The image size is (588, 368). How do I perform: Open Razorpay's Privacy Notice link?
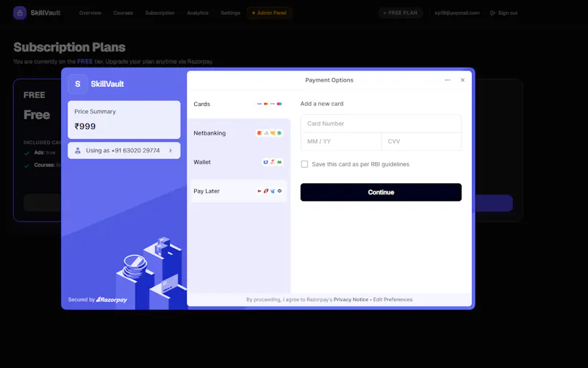tap(351, 300)
